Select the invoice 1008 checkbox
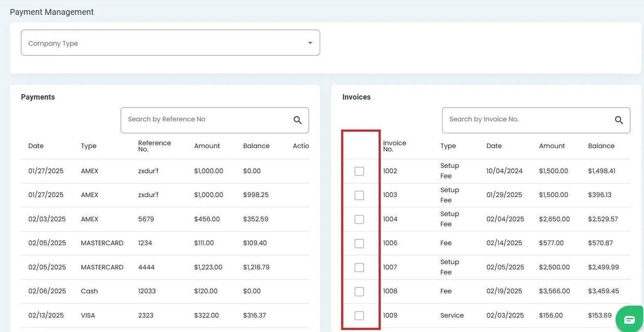 (359, 292)
